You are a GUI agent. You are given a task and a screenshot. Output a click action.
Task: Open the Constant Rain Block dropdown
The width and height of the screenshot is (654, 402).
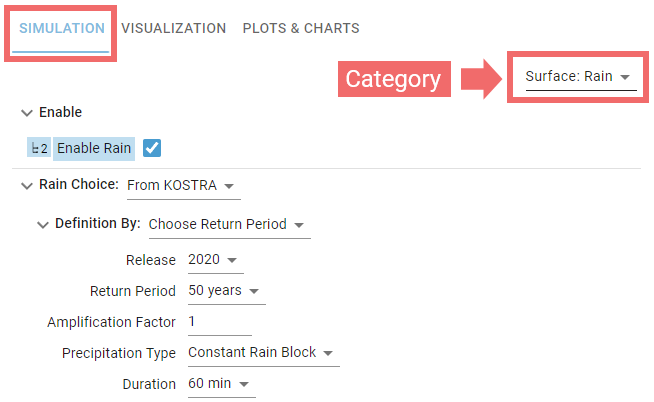click(261, 353)
